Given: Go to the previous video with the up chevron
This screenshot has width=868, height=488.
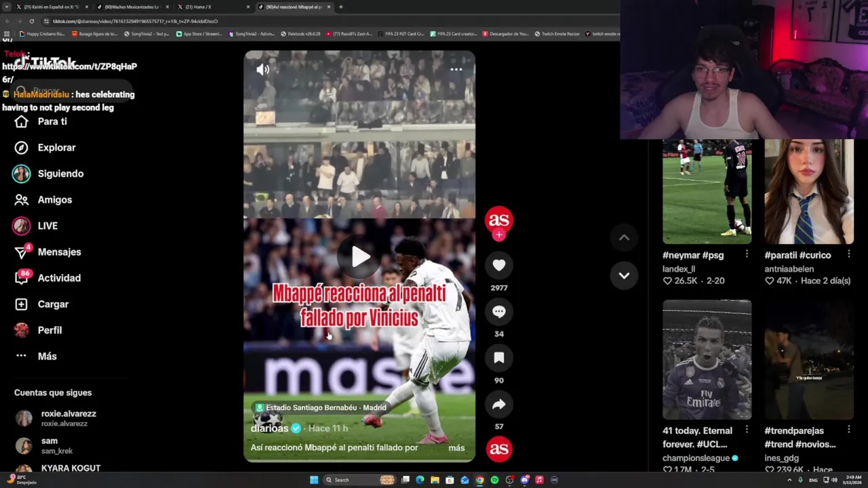Looking at the screenshot, I should [624, 237].
